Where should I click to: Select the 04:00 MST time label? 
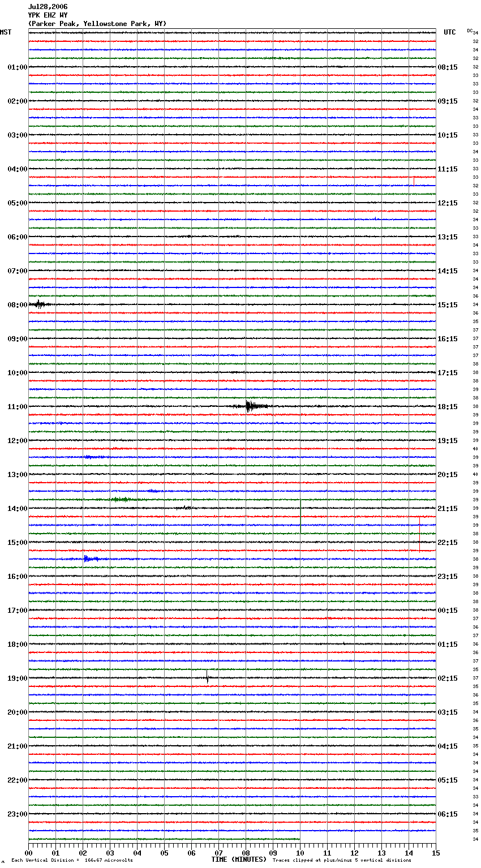pos(18,169)
